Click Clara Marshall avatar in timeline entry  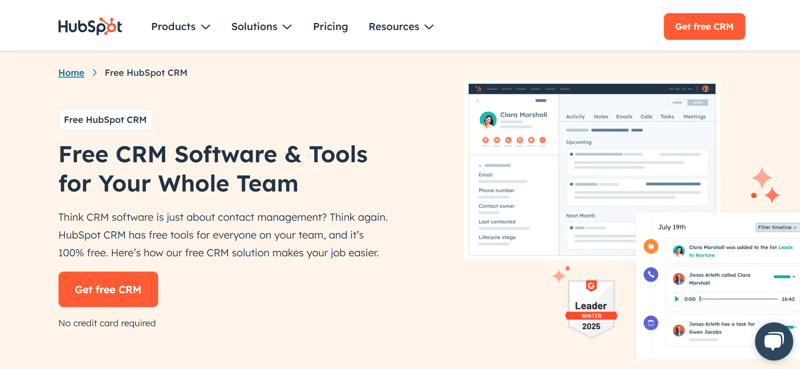click(x=679, y=251)
